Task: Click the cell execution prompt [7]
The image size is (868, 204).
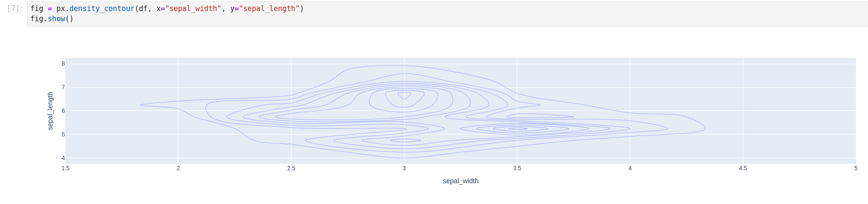Action: tap(15, 9)
